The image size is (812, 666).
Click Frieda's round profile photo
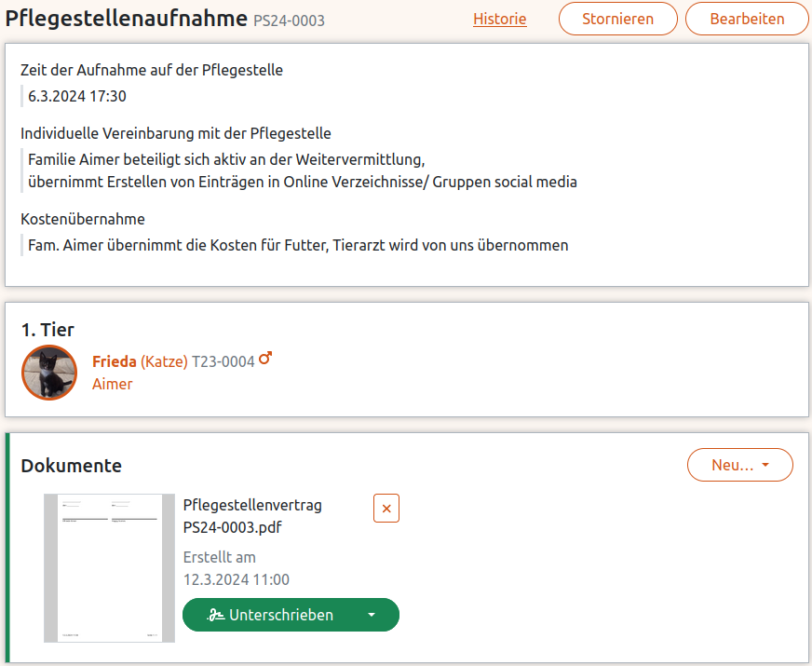(x=48, y=372)
